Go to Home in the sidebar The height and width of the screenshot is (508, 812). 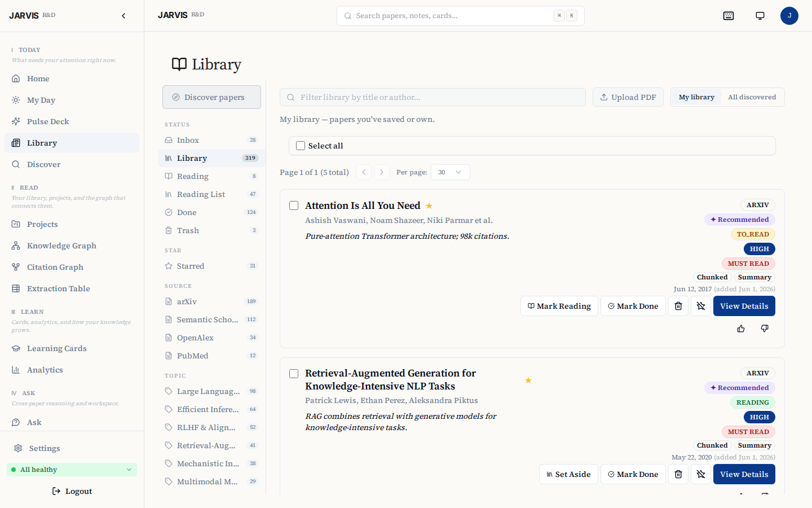tap(72, 78)
